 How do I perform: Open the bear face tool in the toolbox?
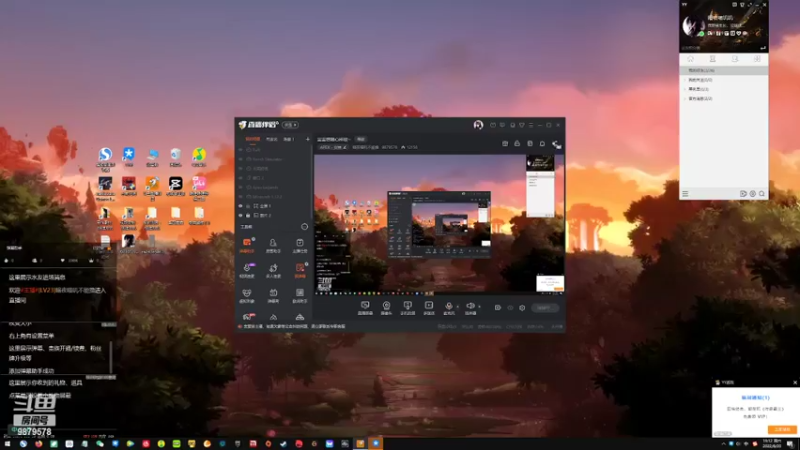pos(247,293)
